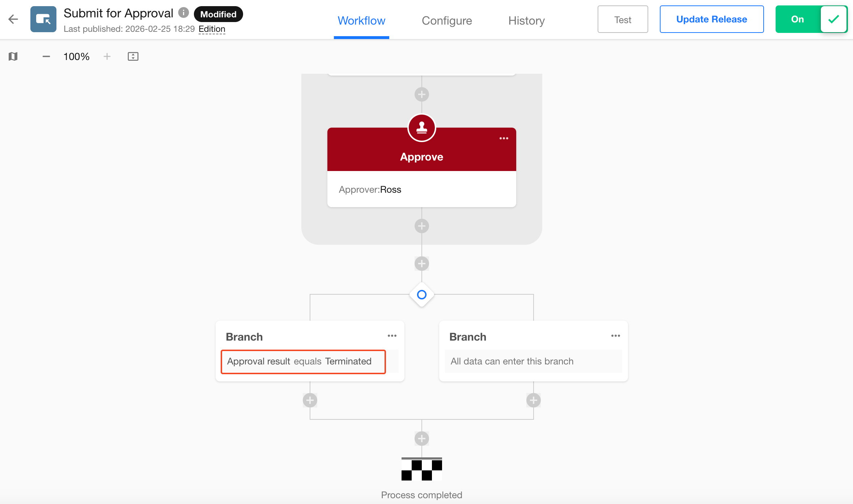Select the Approval result equals Terminated condition
The image size is (853, 504).
pos(303,362)
